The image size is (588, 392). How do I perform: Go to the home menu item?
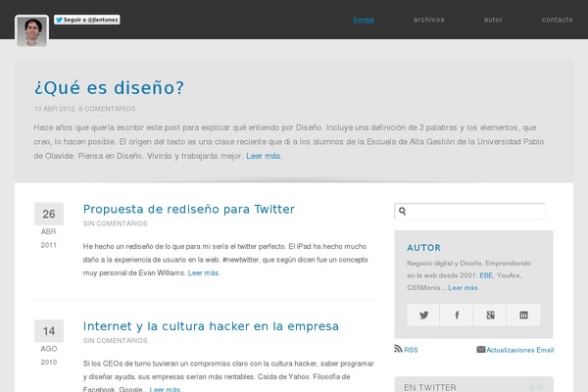coord(364,20)
